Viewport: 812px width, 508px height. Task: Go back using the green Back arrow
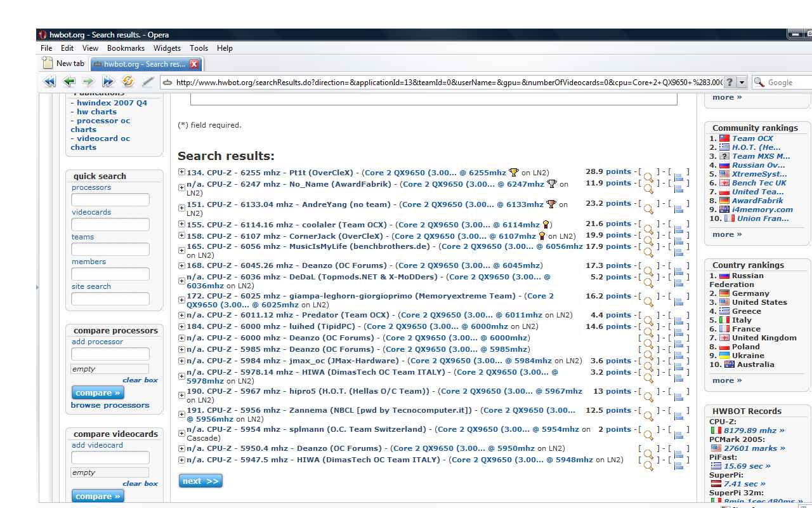69,82
